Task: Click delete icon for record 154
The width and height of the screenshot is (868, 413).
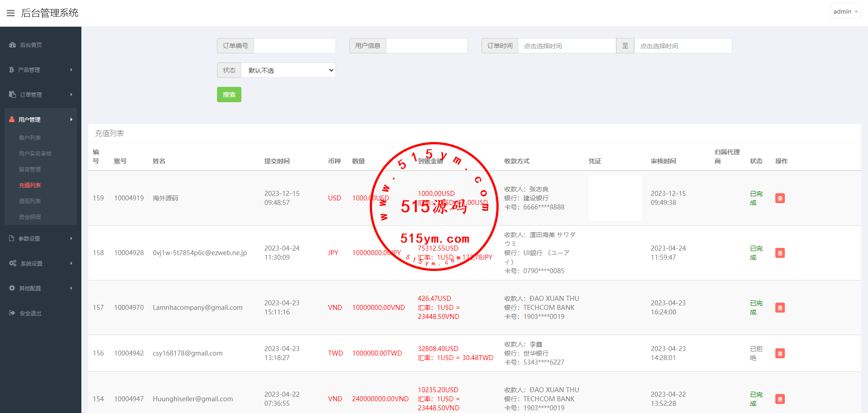Action: coord(780,399)
